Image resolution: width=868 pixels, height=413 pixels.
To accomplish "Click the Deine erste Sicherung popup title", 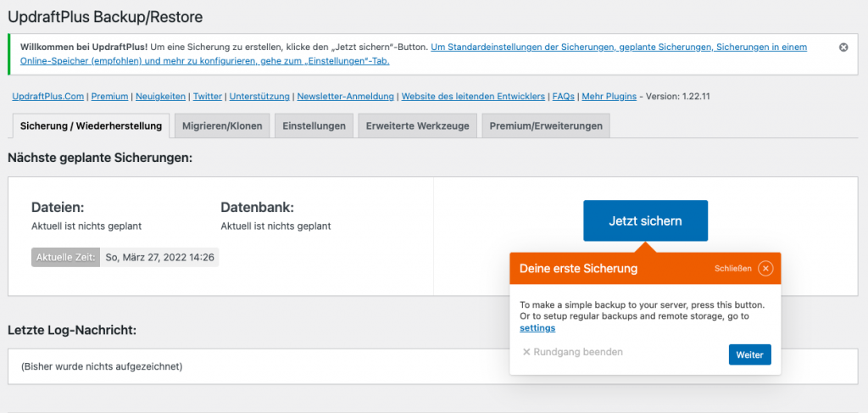I will pos(578,269).
